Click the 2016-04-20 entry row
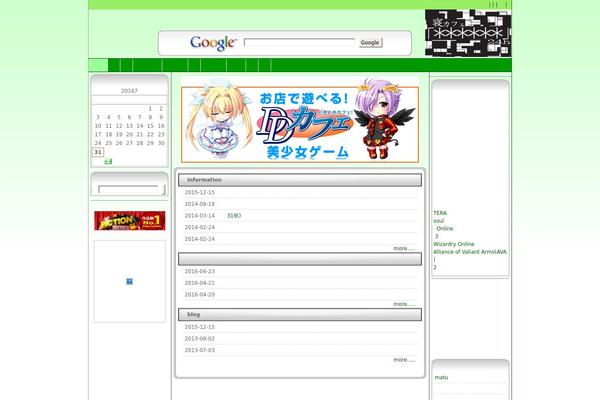Screen dimensions: 600x400 click(300, 295)
